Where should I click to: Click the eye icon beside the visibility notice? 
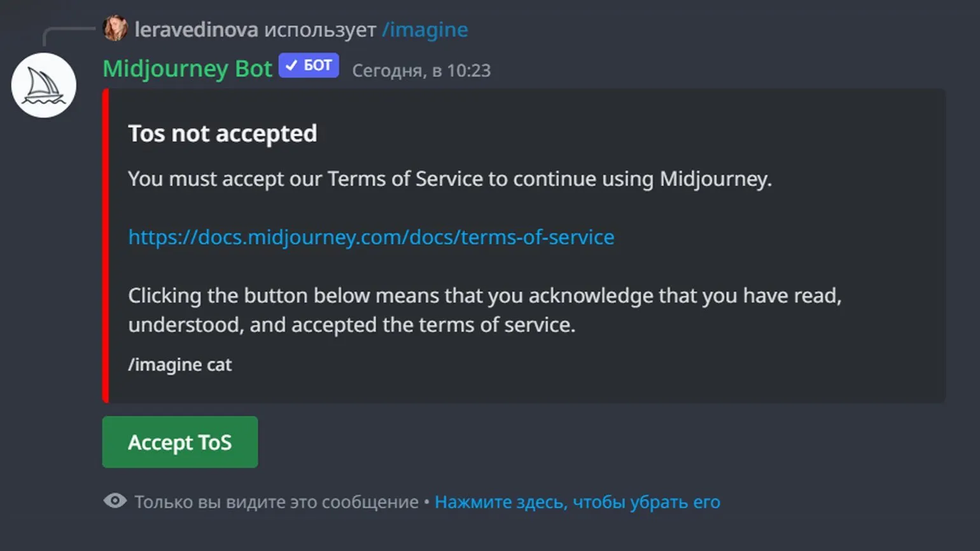[x=115, y=501]
